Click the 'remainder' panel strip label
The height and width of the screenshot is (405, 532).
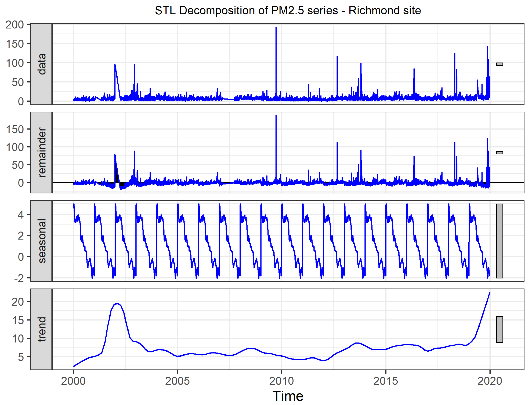42,152
